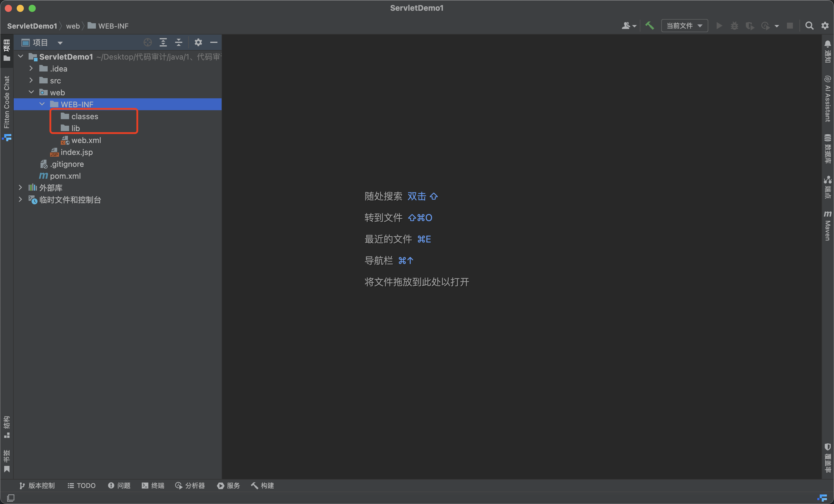Open the 版本控制 tab at bottom
Screen dimensions: 834x504
[37, 486]
